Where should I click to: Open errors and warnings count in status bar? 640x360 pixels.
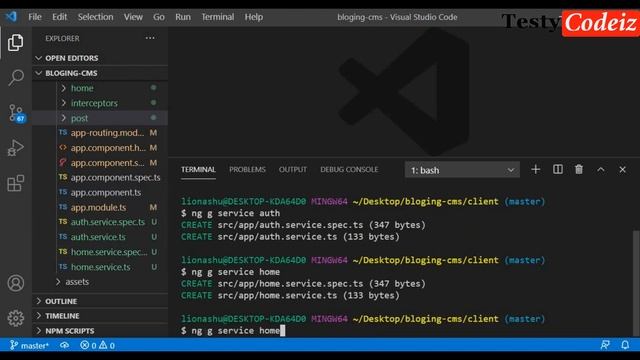coord(98,346)
